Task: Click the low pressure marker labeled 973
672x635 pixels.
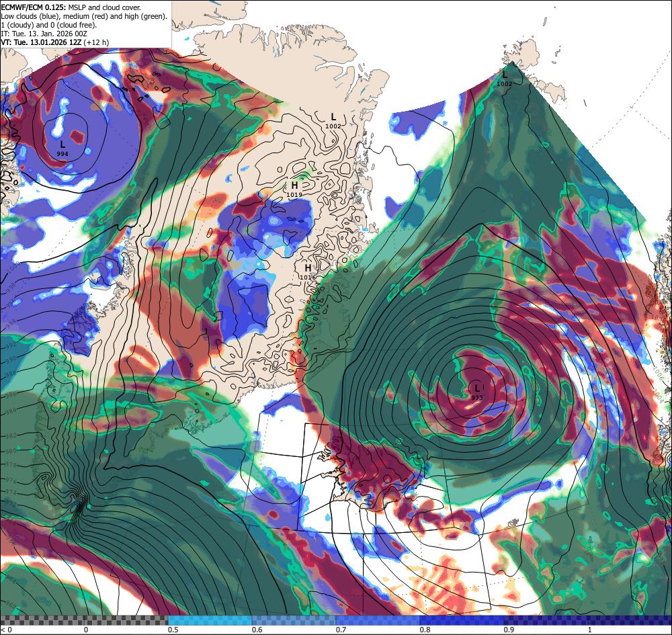Action: [x=477, y=391]
